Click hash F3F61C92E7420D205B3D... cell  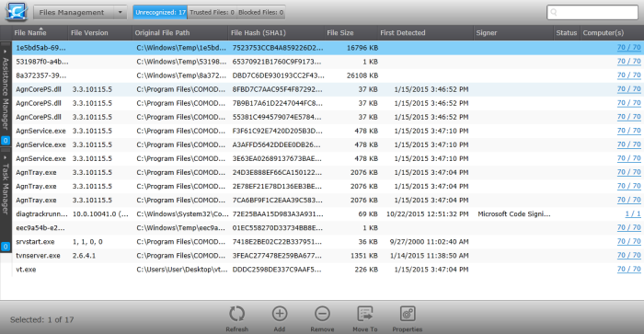point(277,131)
